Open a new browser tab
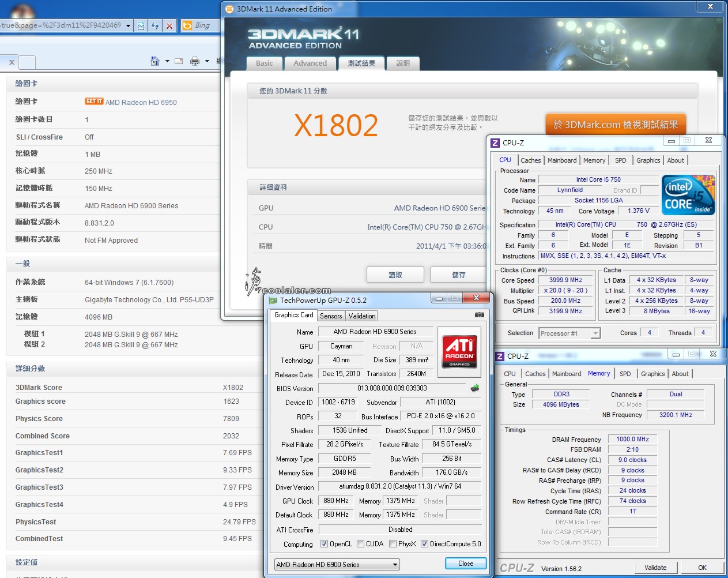 28,62
